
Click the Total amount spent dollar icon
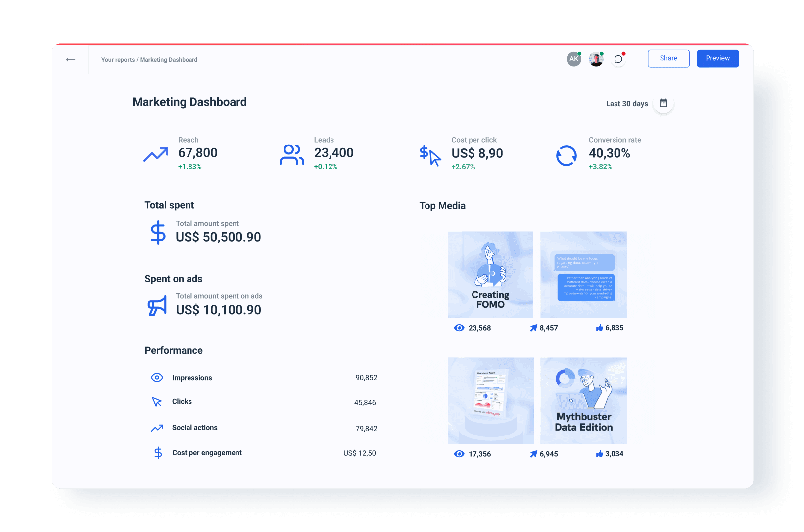click(x=157, y=232)
